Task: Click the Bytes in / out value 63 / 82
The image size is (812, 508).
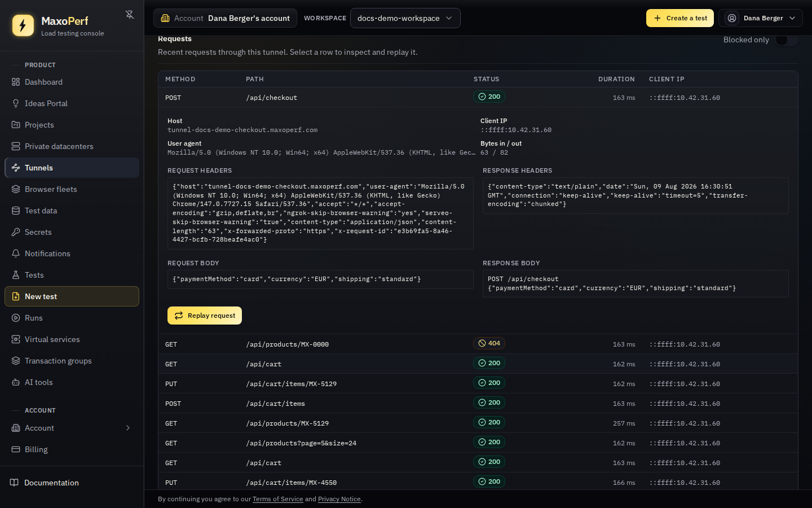Action: pyautogui.click(x=494, y=152)
